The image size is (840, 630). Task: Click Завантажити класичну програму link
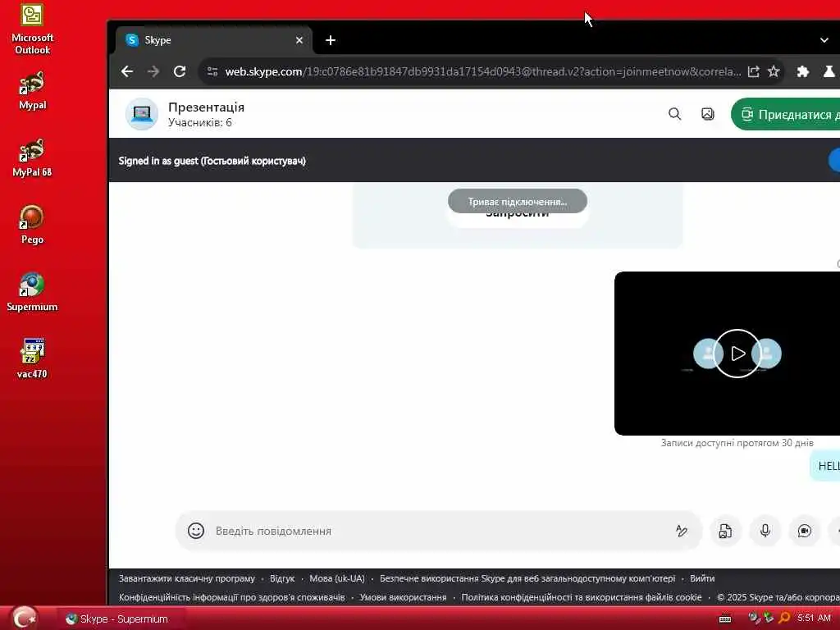tap(187, 578)
